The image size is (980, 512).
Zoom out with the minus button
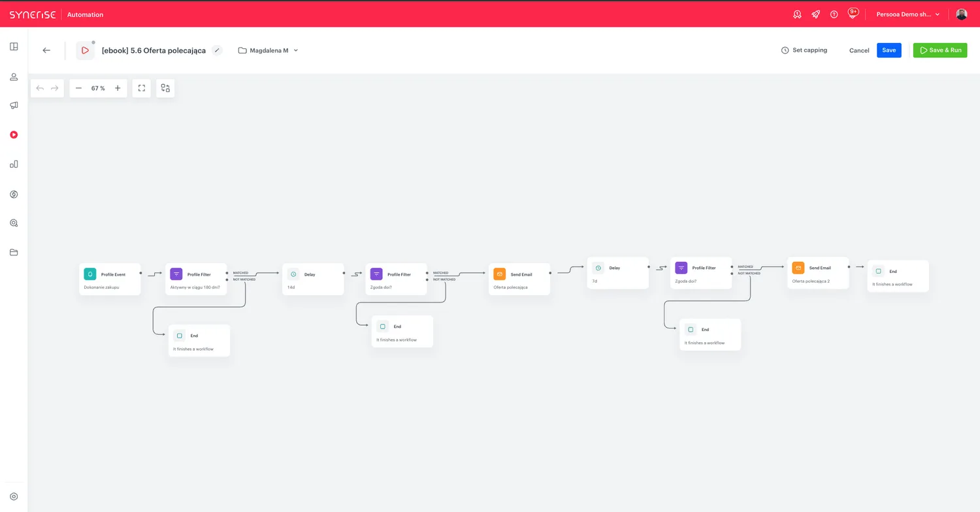coord(78,88)
